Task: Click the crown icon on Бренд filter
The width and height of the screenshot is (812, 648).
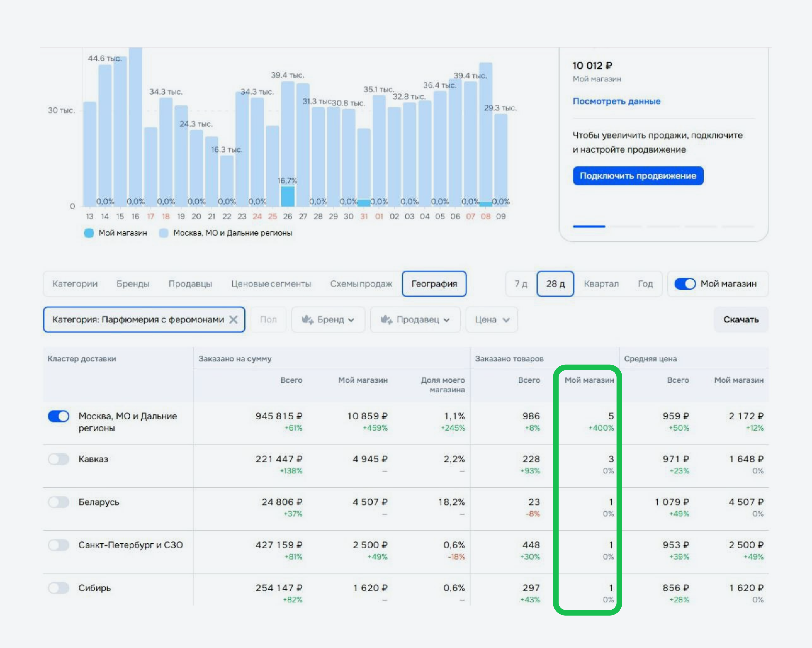Action: [308, 320]
